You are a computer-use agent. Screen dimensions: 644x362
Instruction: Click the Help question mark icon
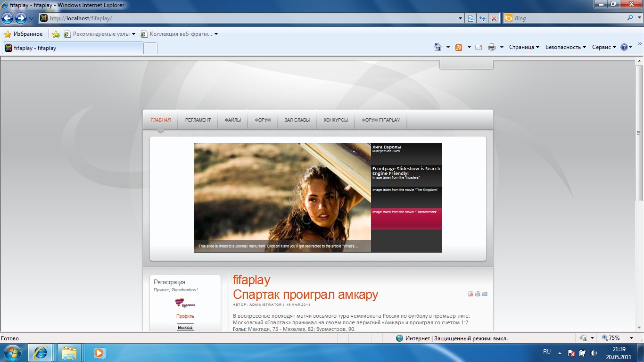[626, 47]
